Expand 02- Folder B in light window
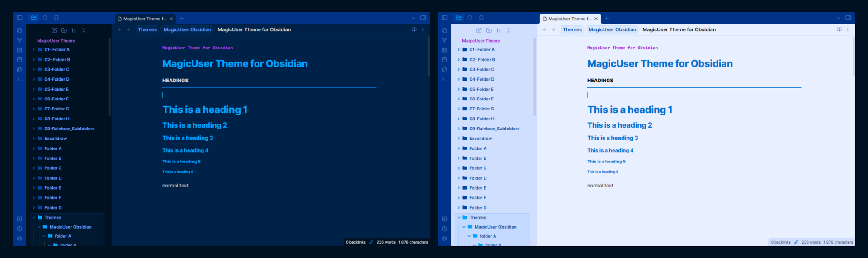Screen dimensions: 868x258 pos(459,60)
